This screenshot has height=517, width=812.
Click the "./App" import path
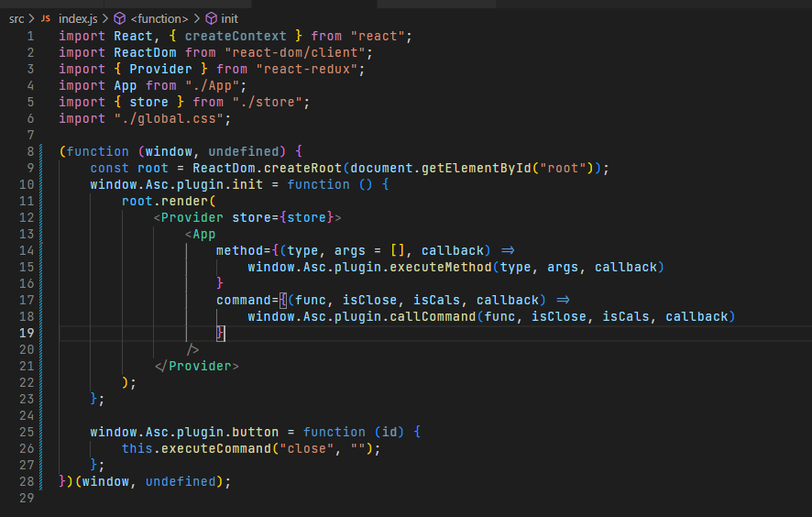click(x=213, y=86)
